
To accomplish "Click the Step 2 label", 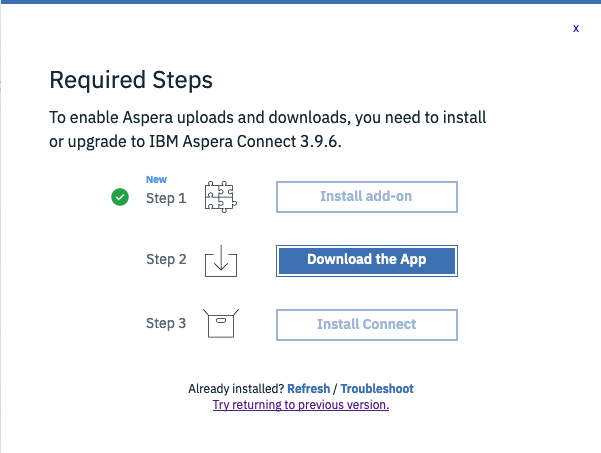I will [166, 259].
